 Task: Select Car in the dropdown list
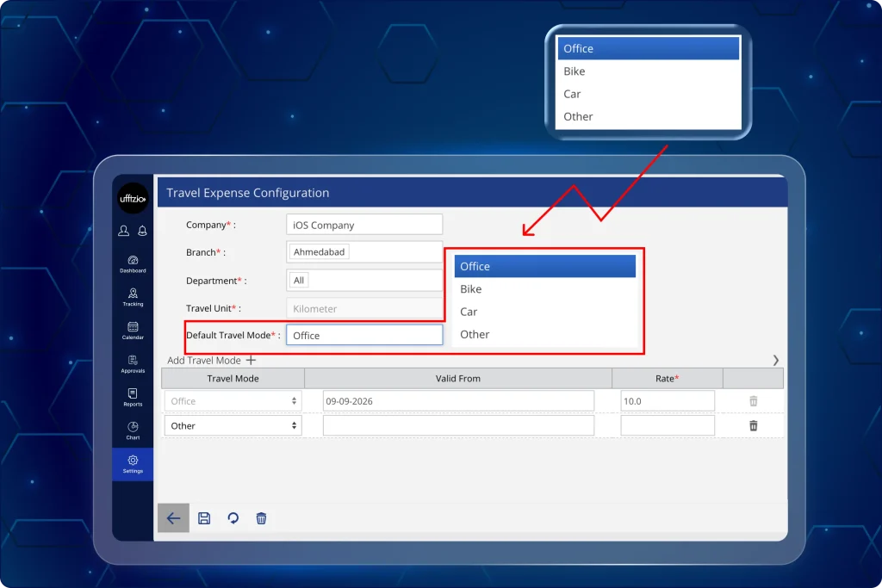click(x=545, y=312)
